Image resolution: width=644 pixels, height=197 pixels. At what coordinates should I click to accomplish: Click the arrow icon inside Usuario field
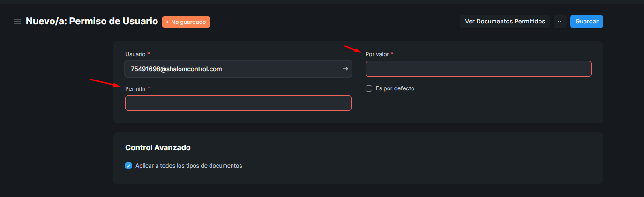[x=345, y=69]
